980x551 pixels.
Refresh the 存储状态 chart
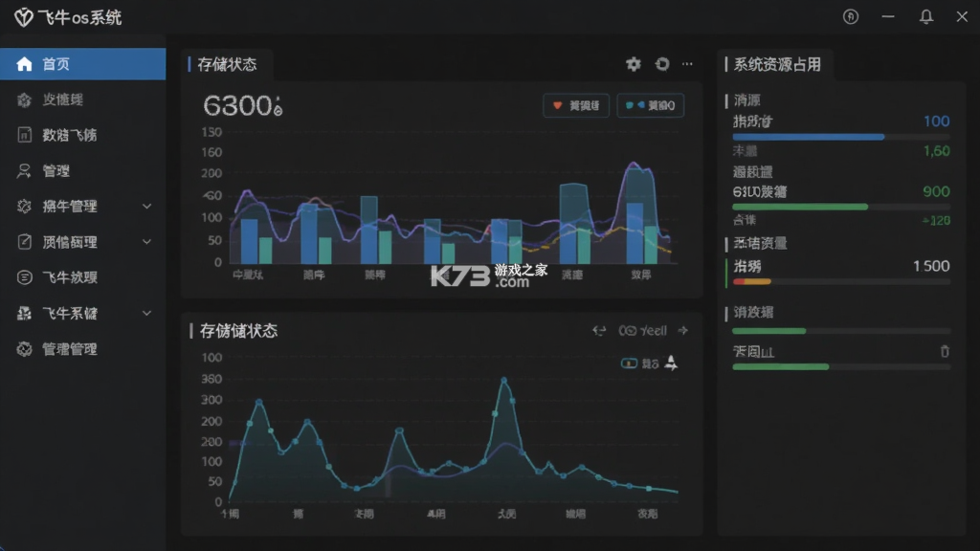[x=662, y=64]
